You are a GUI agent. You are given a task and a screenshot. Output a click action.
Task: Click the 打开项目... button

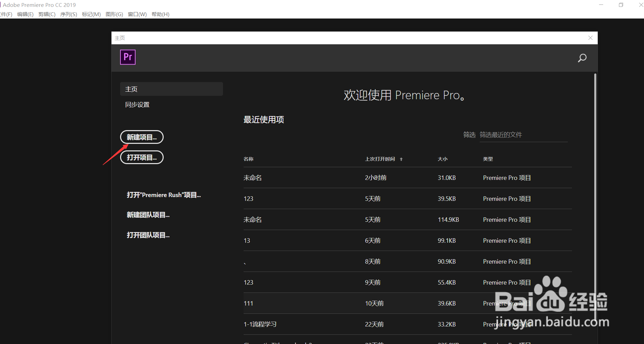(142, 157)
